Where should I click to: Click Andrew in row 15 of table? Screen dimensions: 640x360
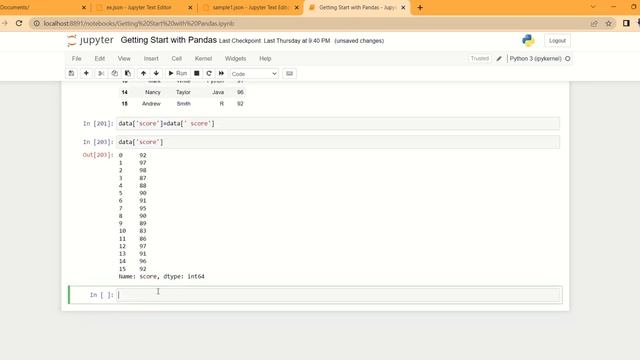pos(151,104)
